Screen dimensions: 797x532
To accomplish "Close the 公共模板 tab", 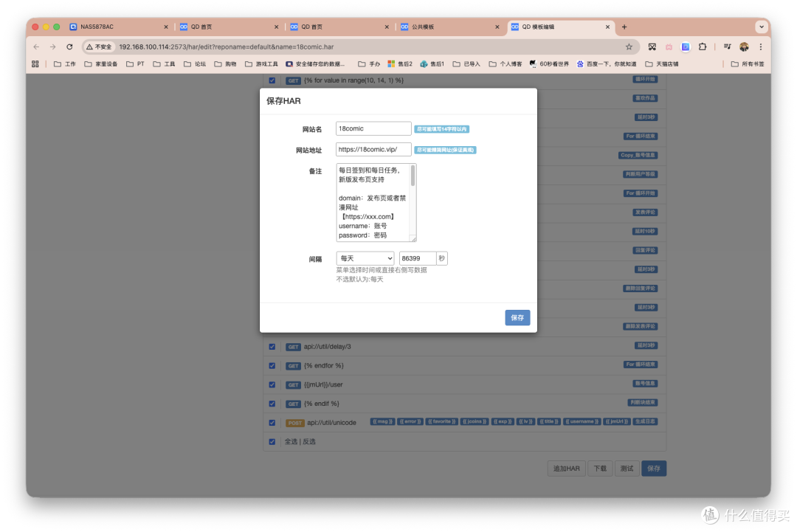I will [497, 27].
